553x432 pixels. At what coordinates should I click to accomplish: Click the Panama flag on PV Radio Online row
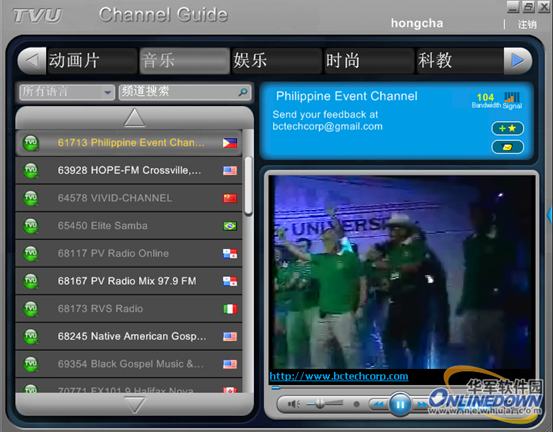click(230, 254)
